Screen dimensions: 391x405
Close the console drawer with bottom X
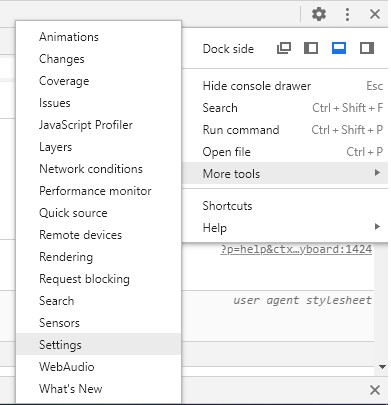(375, 390)
